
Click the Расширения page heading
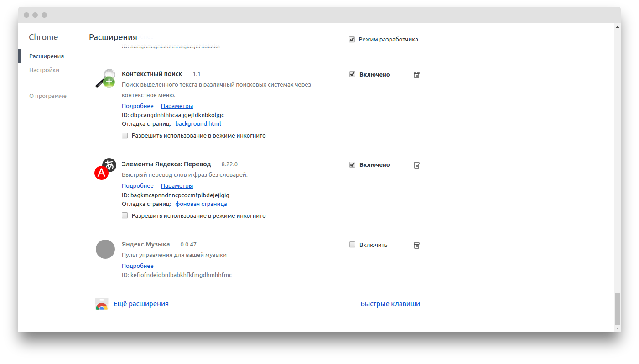[x=113, y=37]
